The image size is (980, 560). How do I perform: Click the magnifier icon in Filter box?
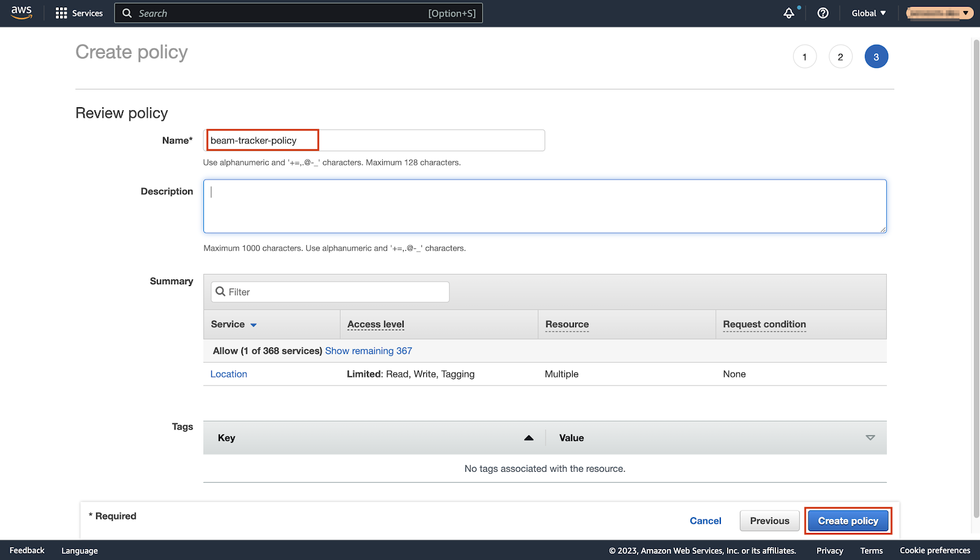(x=221, y=292)
